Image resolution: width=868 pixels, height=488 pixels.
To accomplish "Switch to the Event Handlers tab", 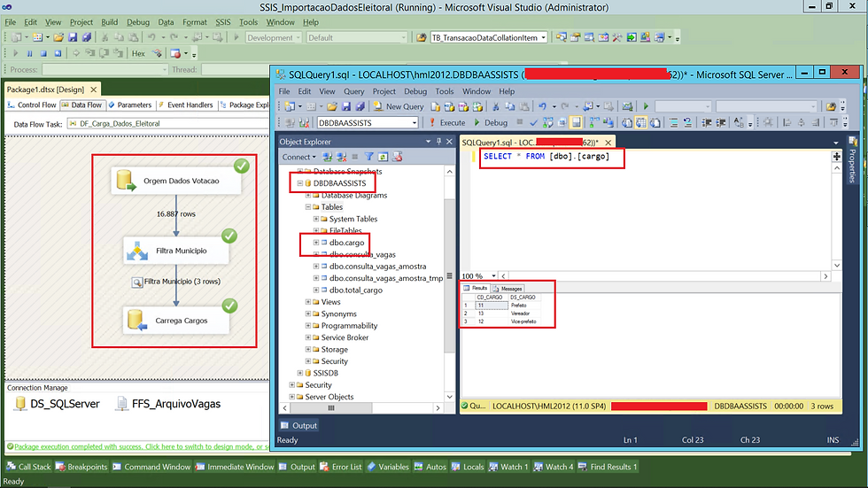I will (186, 105).
